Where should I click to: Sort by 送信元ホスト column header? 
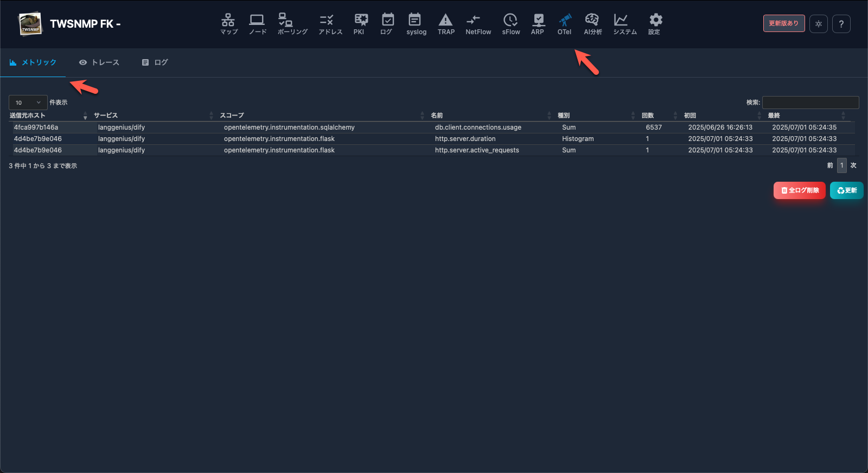(x=48, y=116)
